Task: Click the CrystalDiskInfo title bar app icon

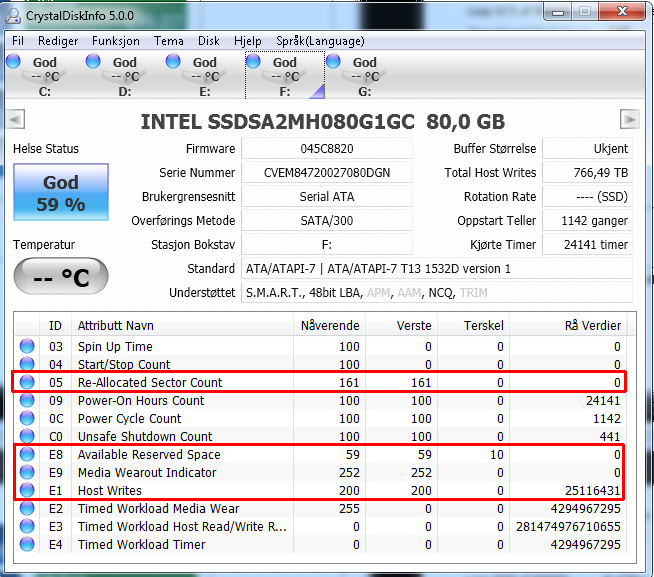Action: click(x=13, y=16)
